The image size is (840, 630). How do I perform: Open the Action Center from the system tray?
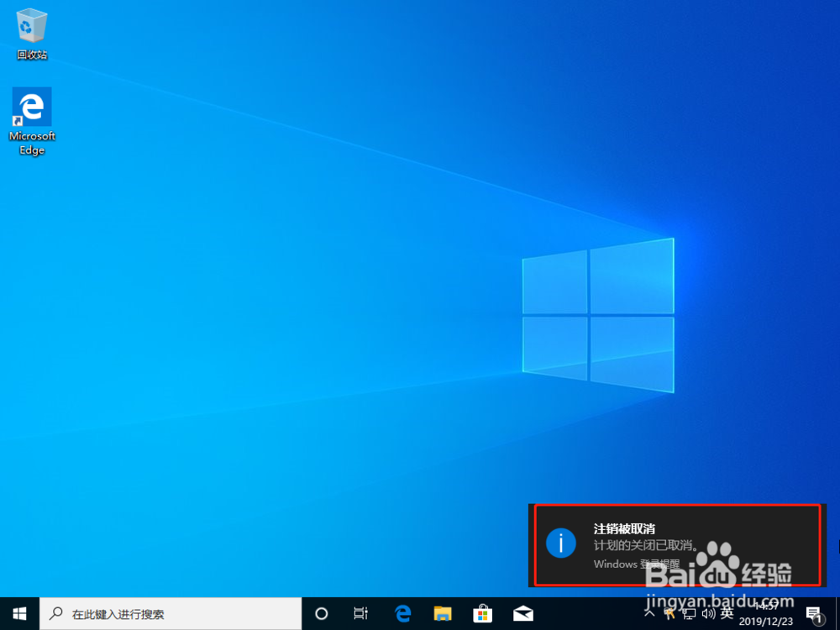tap(813, 613)
